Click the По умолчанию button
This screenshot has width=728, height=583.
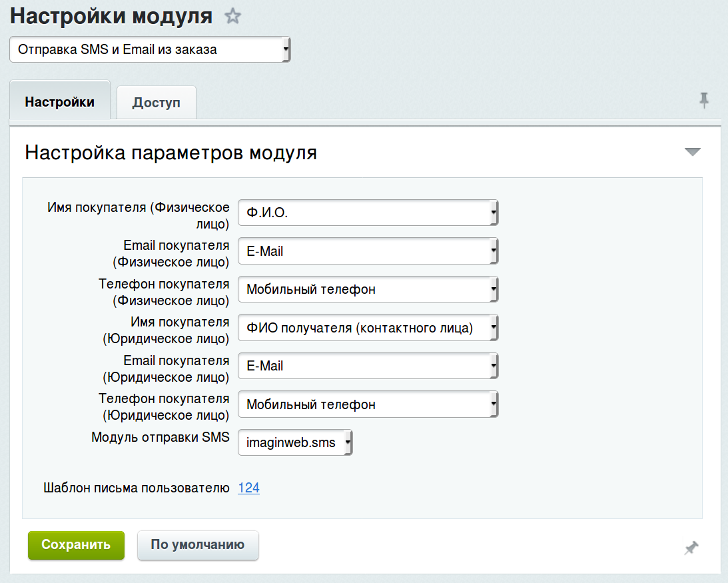[198, 545]
